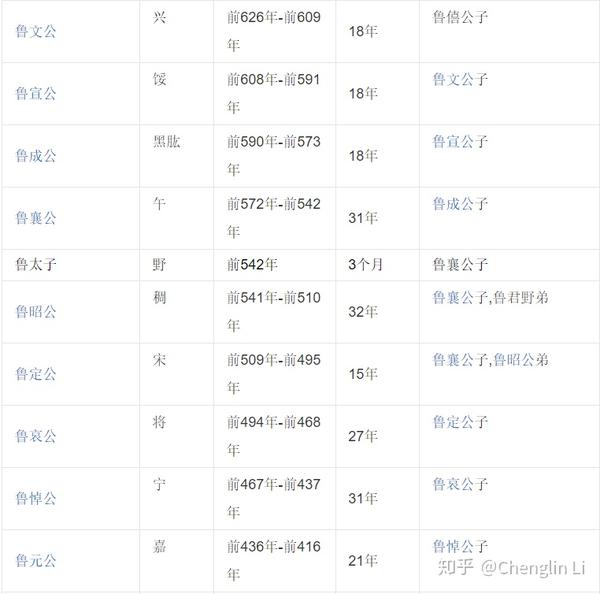Click 鲁定公 link in the 27年 row

(452, 422)
